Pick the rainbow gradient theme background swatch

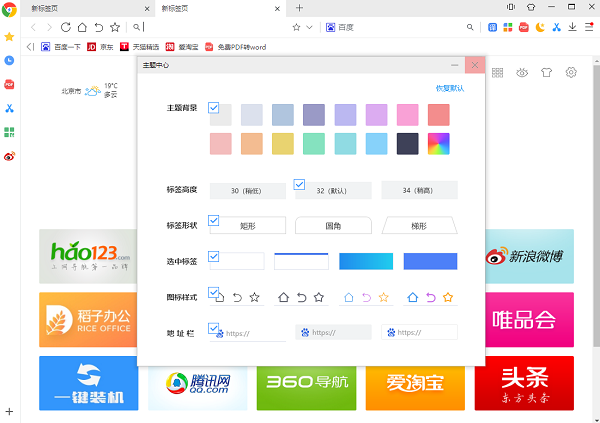pos(440,144)
